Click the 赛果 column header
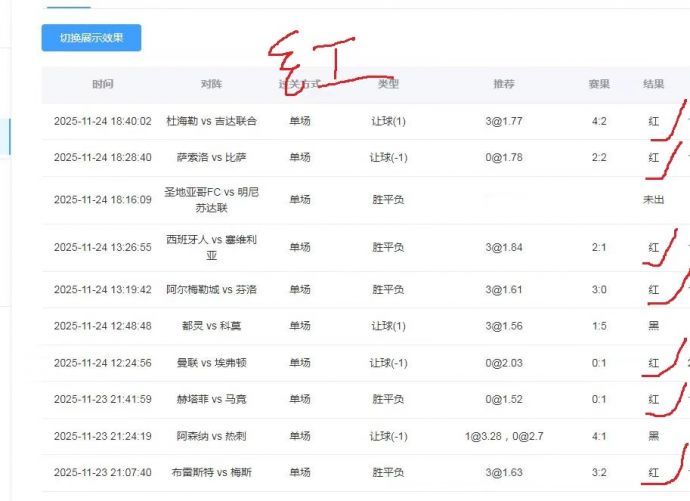690x501 pixels. coord(599,85)
